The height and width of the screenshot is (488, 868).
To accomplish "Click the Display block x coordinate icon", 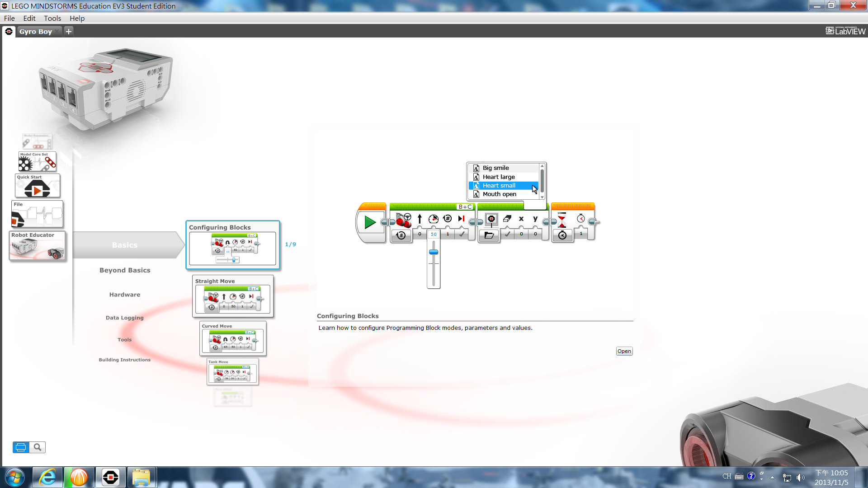I will point(521,219).
